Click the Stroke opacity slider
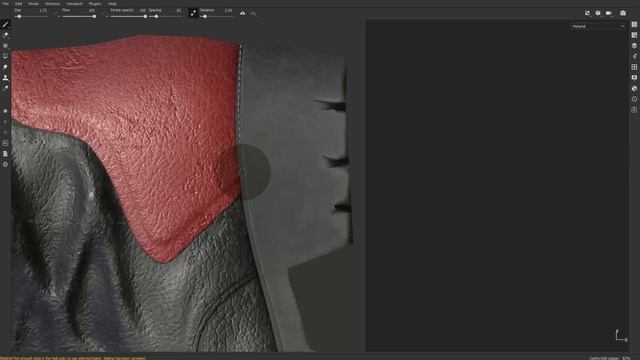The image size is (640, 360). 128,16
